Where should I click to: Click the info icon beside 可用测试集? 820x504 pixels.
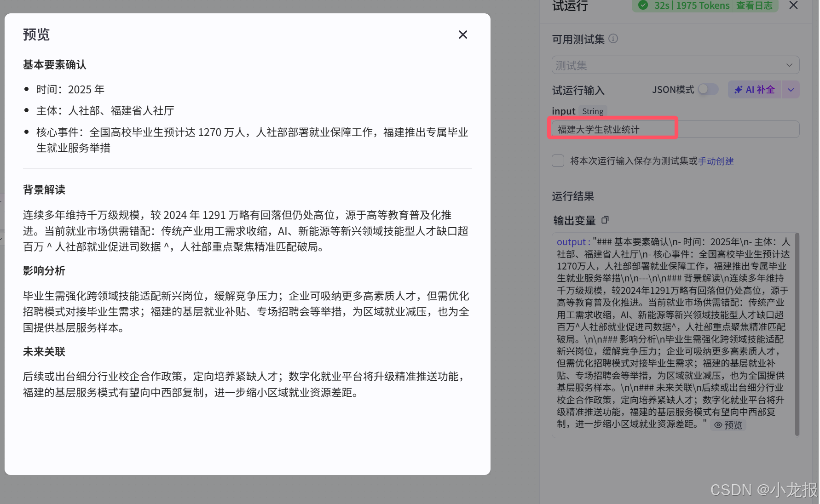tap(613, 39)
